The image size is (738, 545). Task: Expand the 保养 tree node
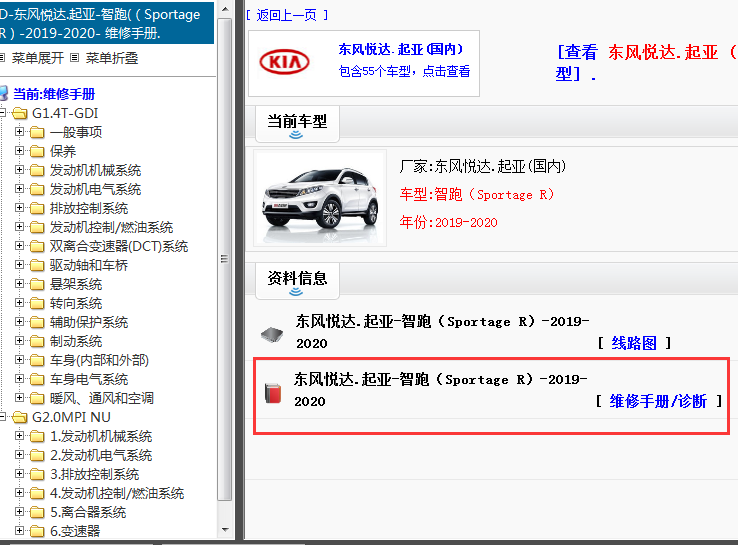pos(19,151)
